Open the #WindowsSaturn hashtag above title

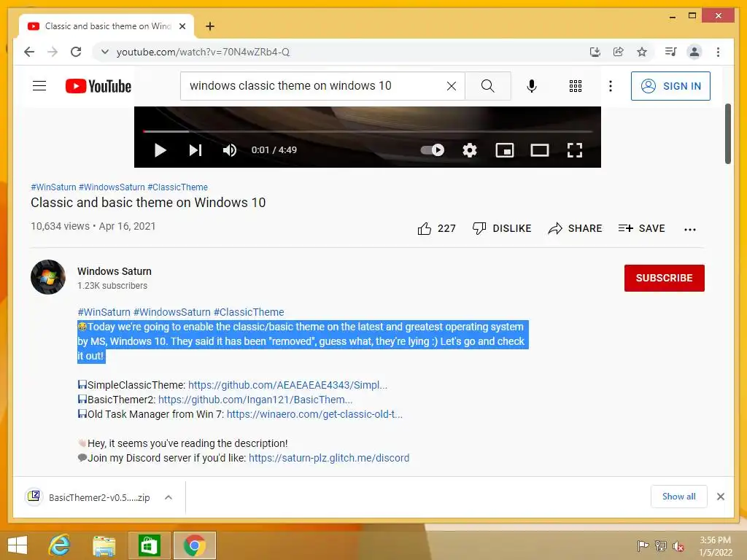[112, 187]
